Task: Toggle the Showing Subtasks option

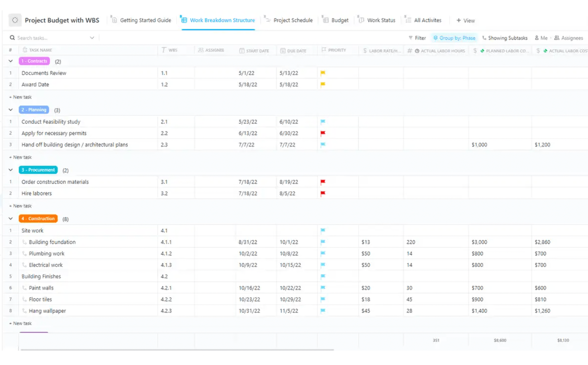Action: click(505, 38)
